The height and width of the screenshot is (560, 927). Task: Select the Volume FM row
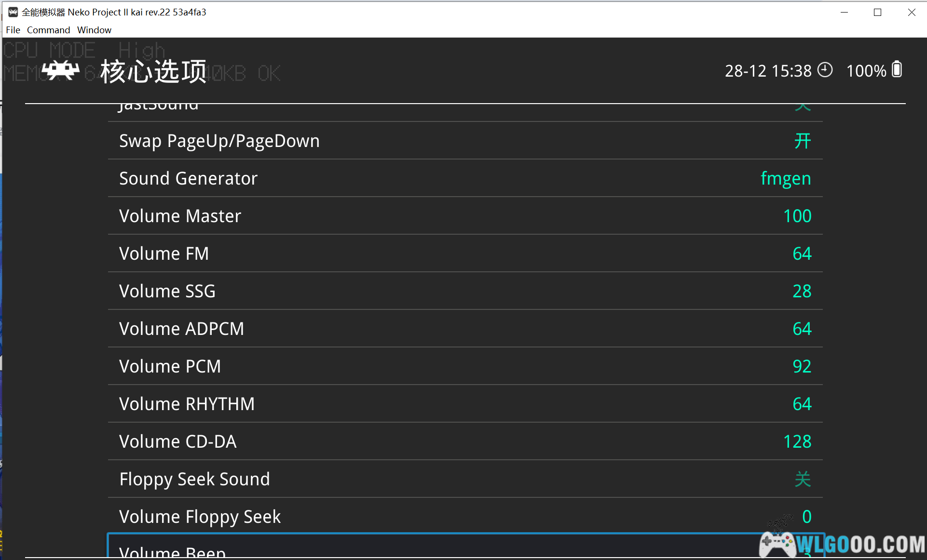pos(465,253)
